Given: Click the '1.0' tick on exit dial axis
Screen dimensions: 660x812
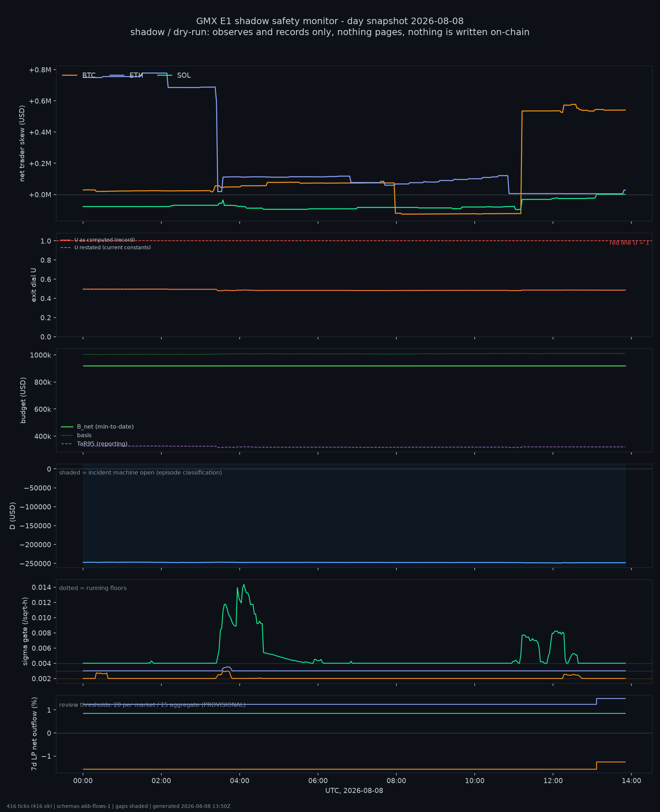Looking at the screenshot, I should 46,241.
